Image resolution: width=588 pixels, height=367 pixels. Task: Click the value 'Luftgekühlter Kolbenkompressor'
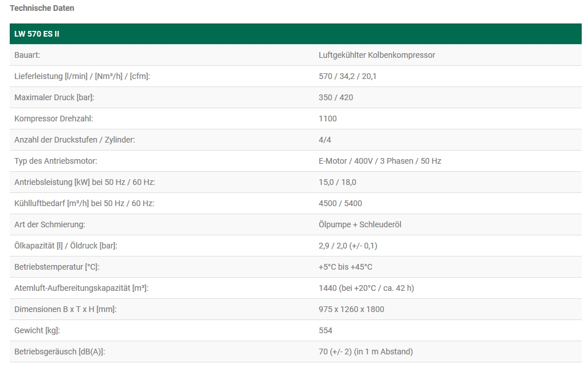tap(377, 55)
